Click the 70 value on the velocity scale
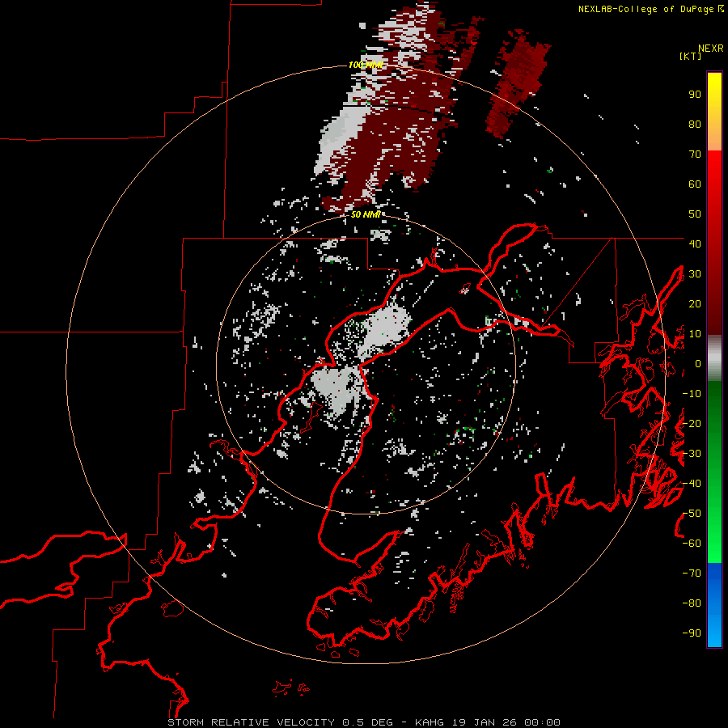 [695, 154]
